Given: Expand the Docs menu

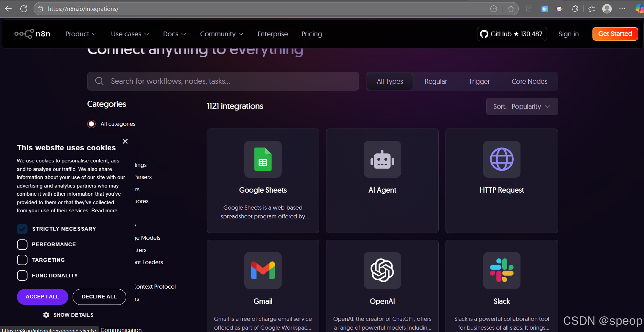Looking at the screenshot, I should [x=174, y=34].
